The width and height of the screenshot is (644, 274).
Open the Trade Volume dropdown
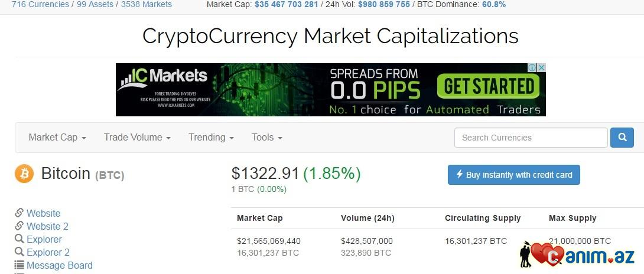(137, 138)
